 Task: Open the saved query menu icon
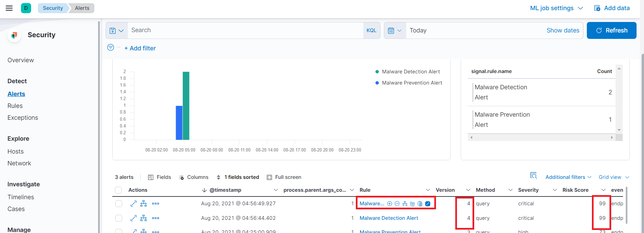117,30
